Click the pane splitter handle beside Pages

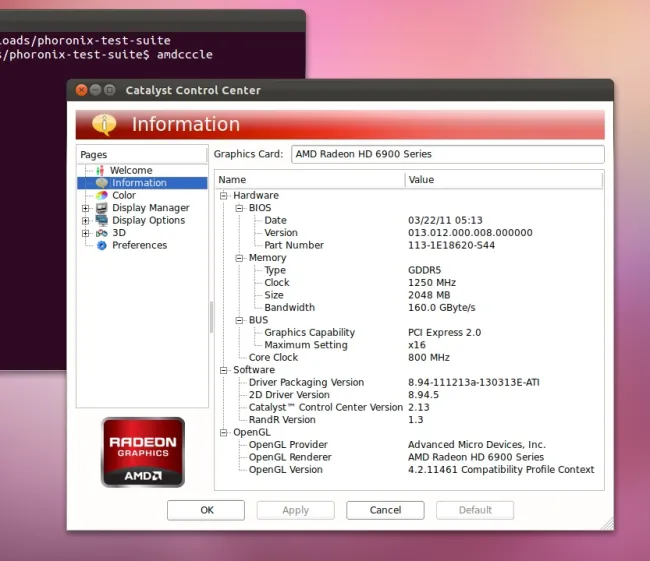click(211, 317)
